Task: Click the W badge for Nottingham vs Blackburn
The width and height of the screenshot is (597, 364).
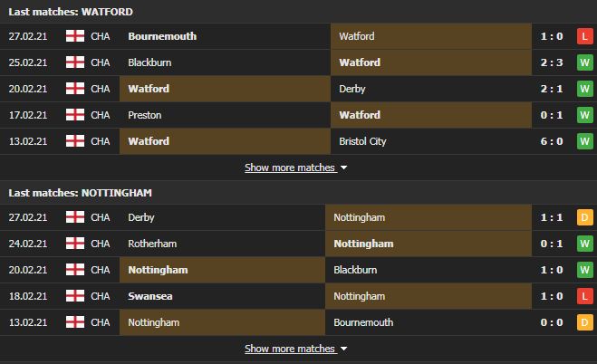Action: pyautogui.click(x=585, y=270)
